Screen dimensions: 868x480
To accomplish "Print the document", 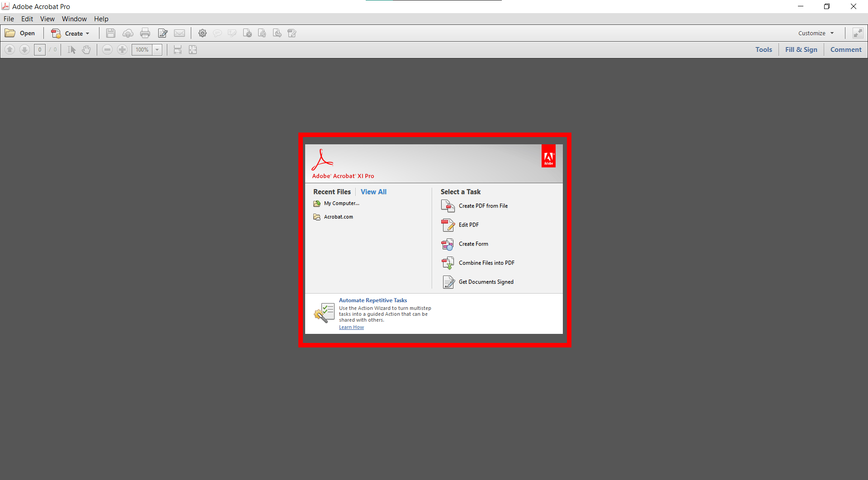I will (x=145, y=33).
